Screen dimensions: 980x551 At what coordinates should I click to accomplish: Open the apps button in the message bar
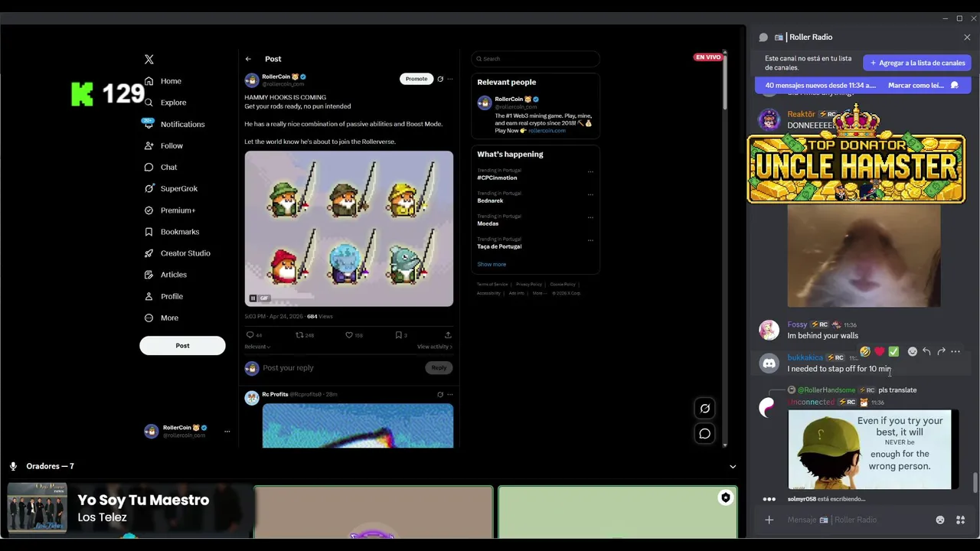[x=960, y=520]
